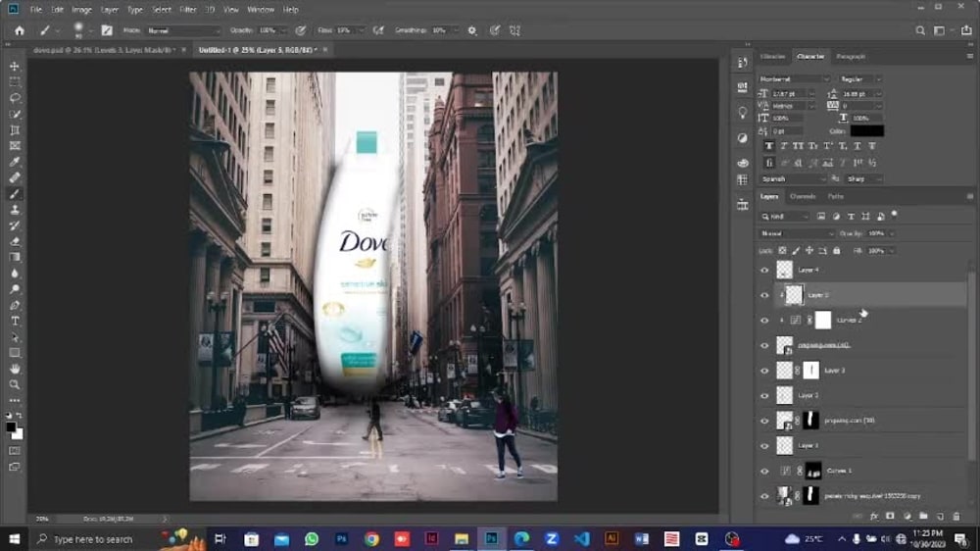Open layer filter Kind dropdown
980x551 pixels.
785,217
